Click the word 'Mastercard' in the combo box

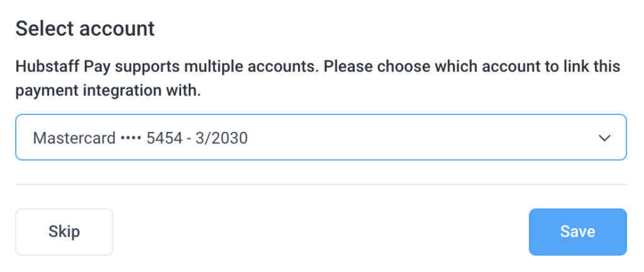[74, 138]
